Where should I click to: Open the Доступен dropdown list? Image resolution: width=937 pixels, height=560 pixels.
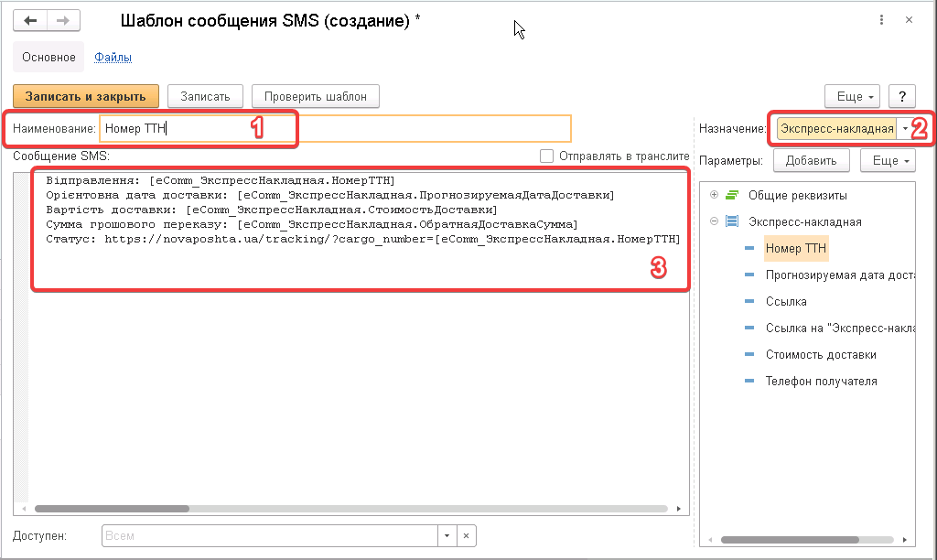click(447, 535)
